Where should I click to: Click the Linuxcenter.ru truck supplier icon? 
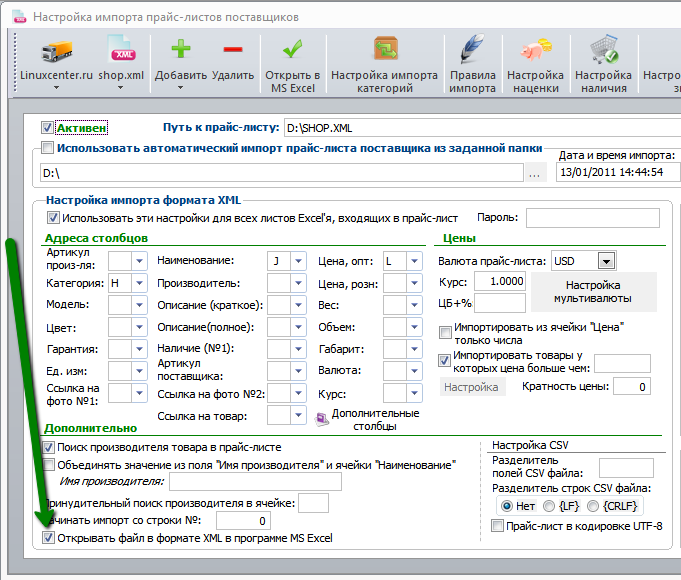56,51
